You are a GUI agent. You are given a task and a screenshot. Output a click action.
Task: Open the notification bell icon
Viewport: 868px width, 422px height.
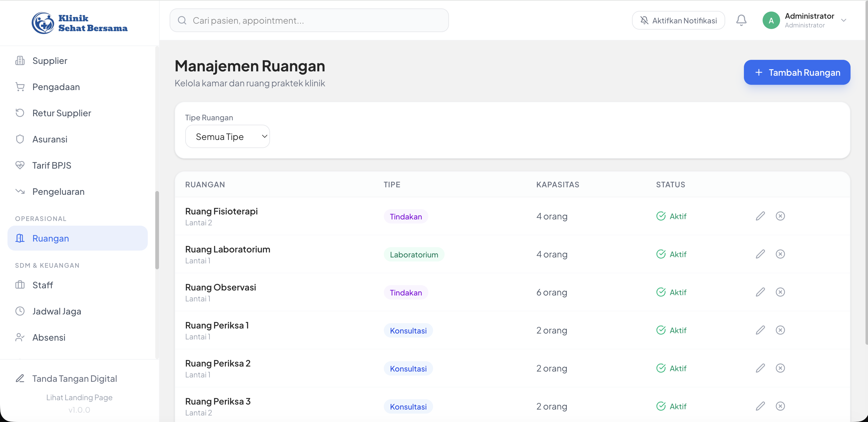[x=741, y=20]
